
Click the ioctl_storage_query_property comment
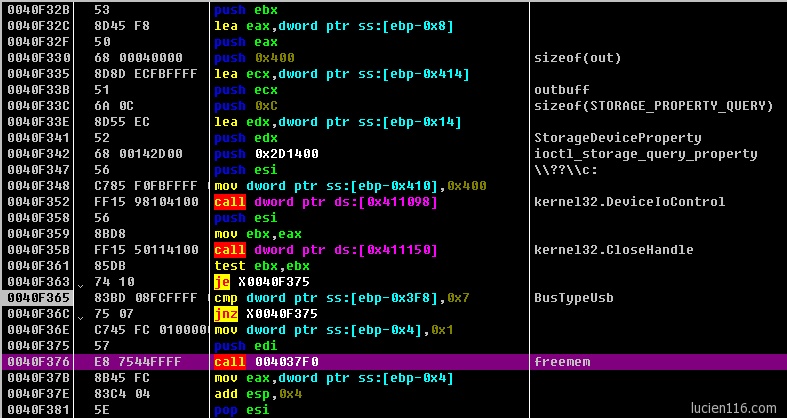pos(645,154)
